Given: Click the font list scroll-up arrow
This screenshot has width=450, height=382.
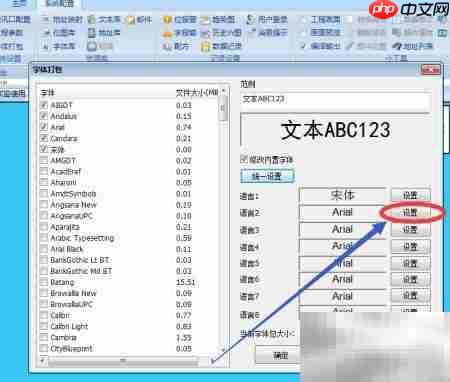Looking at the screenshot, I should pos(223,92).
